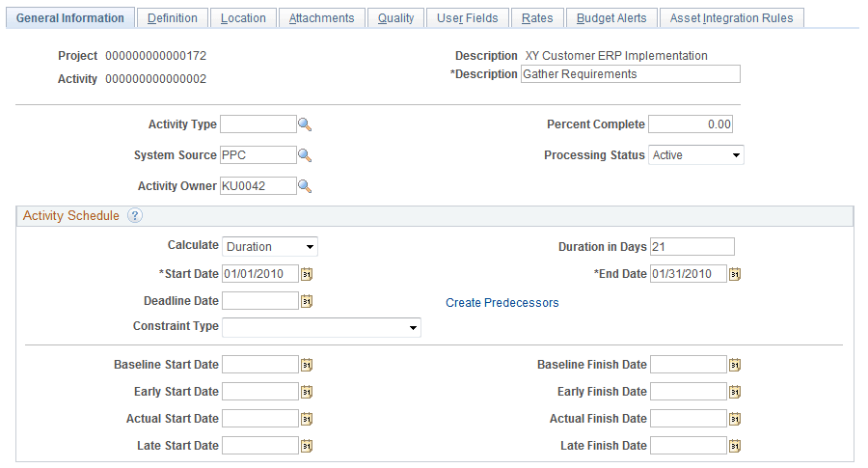Open the Budget Alerts tab
This screenshot has width=868, height=468.
[611, 18]
